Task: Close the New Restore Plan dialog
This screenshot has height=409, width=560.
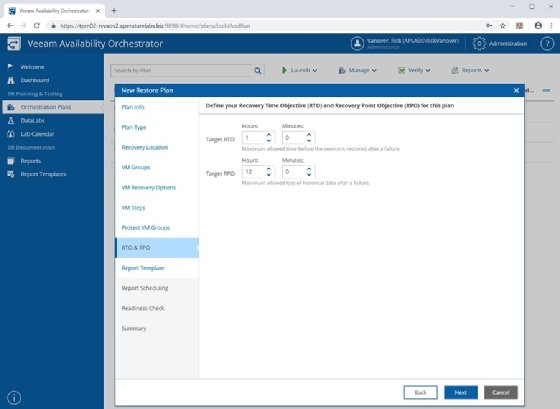Action: 516,90
